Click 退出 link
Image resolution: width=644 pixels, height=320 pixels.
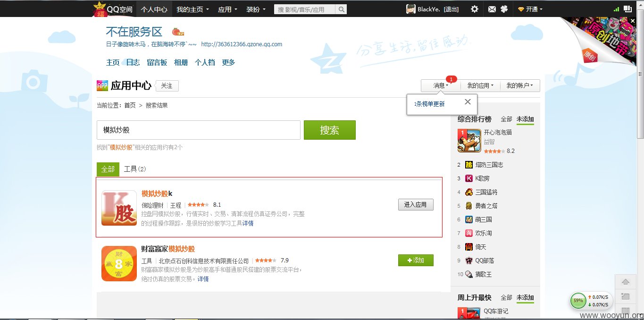tap(451, 9)
